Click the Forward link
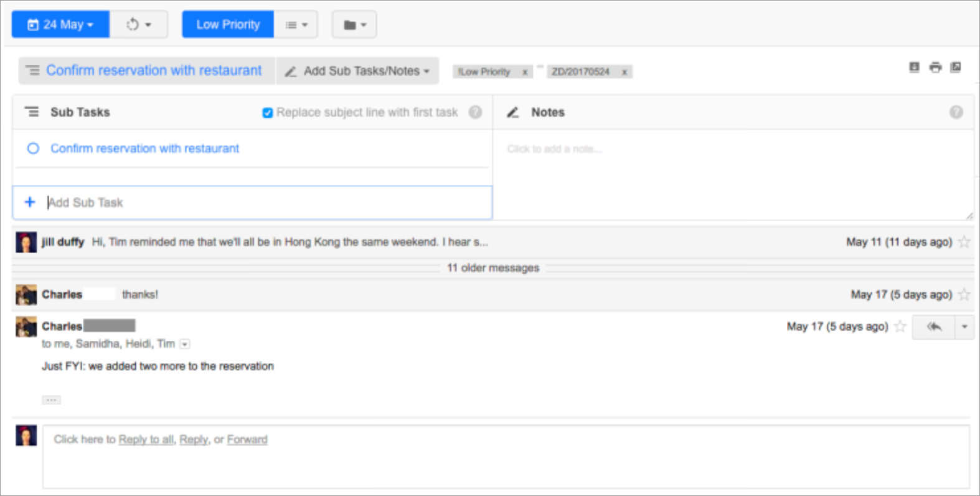This screenshot has height=496, width=980. tap(247, 439)
